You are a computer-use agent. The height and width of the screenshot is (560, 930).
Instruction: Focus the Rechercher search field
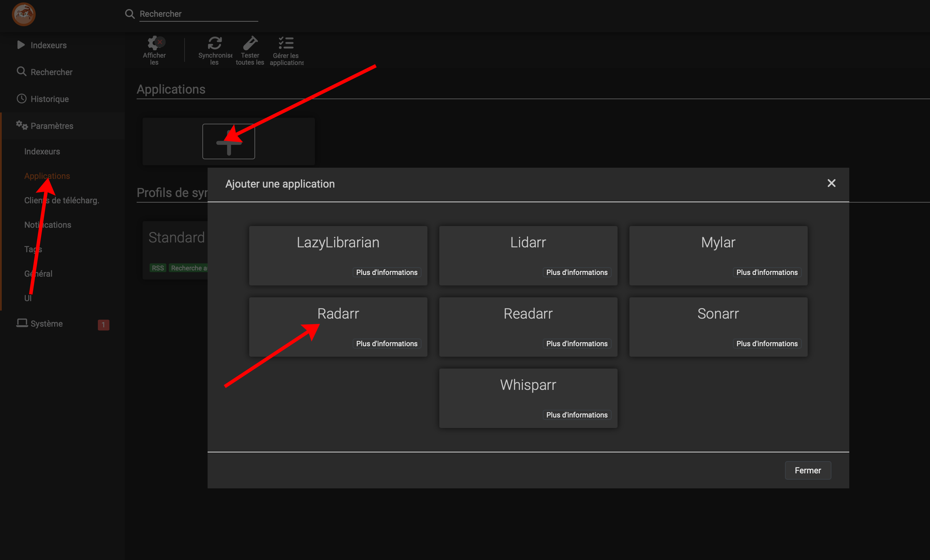(198, 14)
